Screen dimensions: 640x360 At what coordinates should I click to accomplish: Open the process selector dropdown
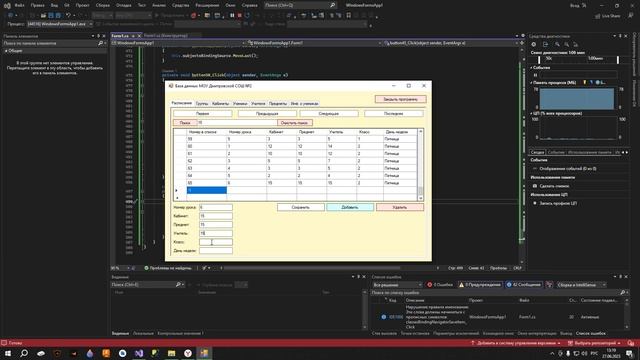60,24
